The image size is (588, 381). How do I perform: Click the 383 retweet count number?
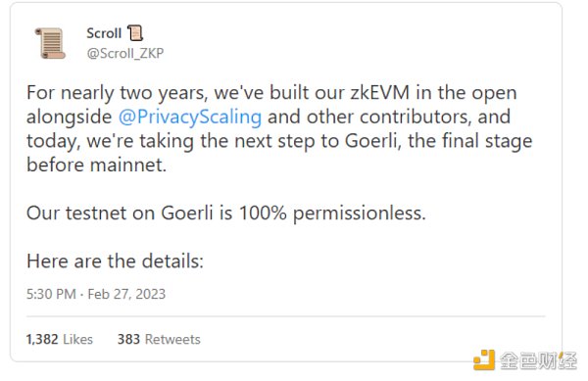[x=128, y=340]
